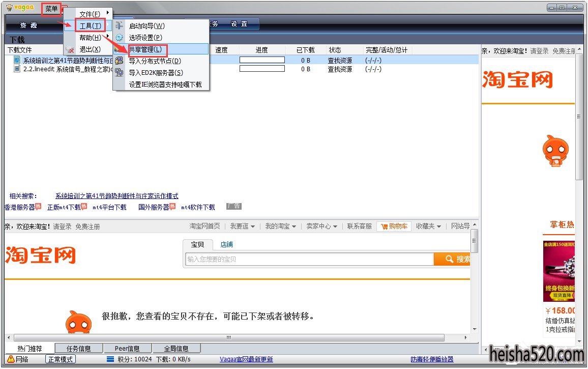Click 请登录 in the bottom panel
This screenshot has width=588, height=369.
tap(62, 226)
